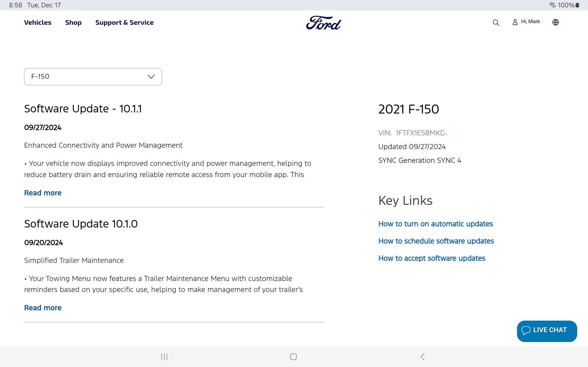Read more about Software Update 10.1.0
This screenshot has width=588, height=367.
coord(43,308)
